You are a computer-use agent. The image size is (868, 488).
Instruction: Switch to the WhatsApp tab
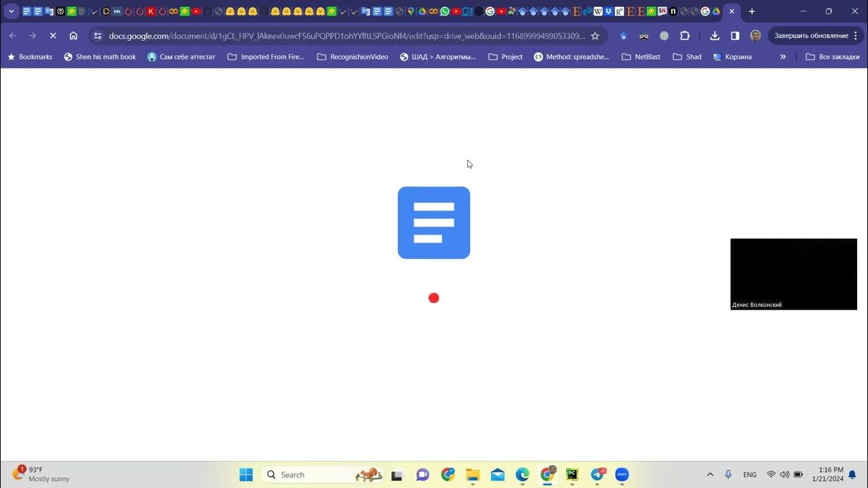pyautogui.click(x=445, y=12)
